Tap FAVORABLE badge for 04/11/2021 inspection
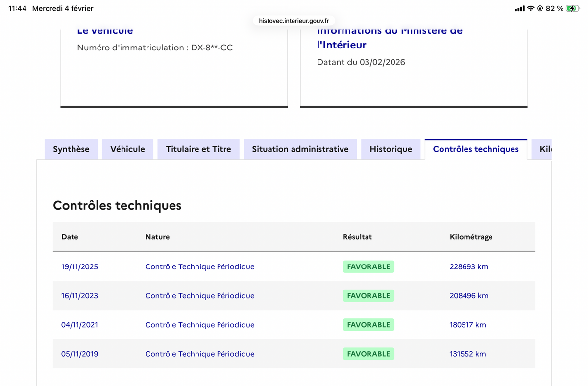588x386 pixels. (x=368, y=325)
